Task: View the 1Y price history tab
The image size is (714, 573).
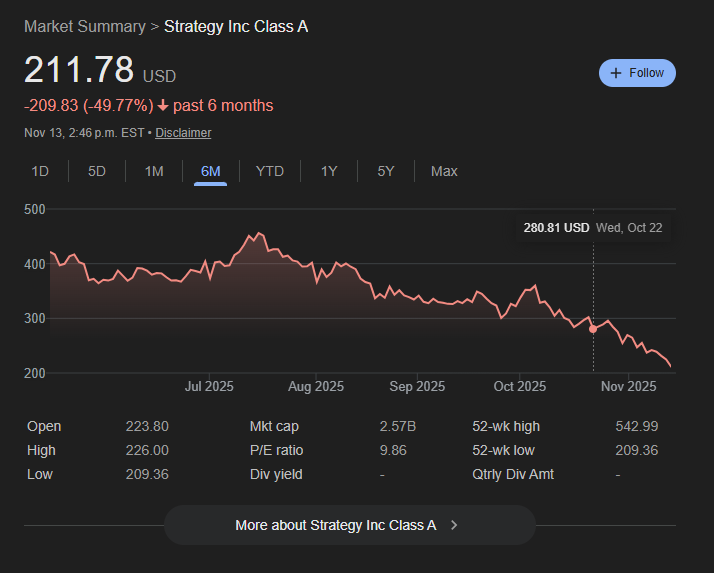Action: tap(329, 171)
